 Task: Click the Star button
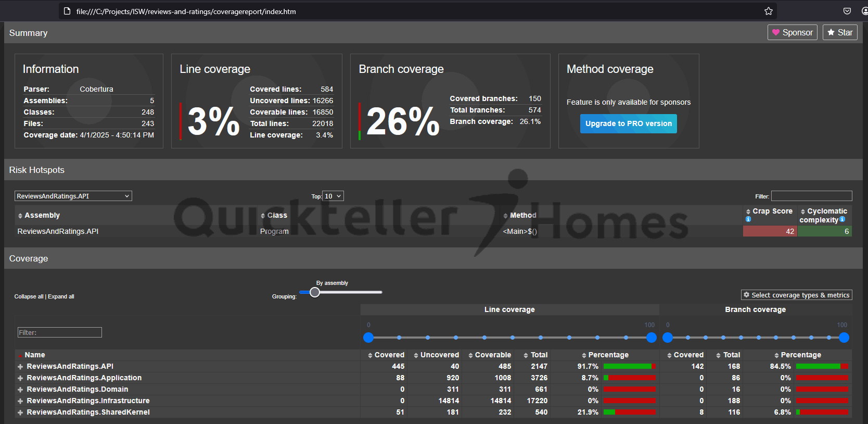[x=839, y=32]
